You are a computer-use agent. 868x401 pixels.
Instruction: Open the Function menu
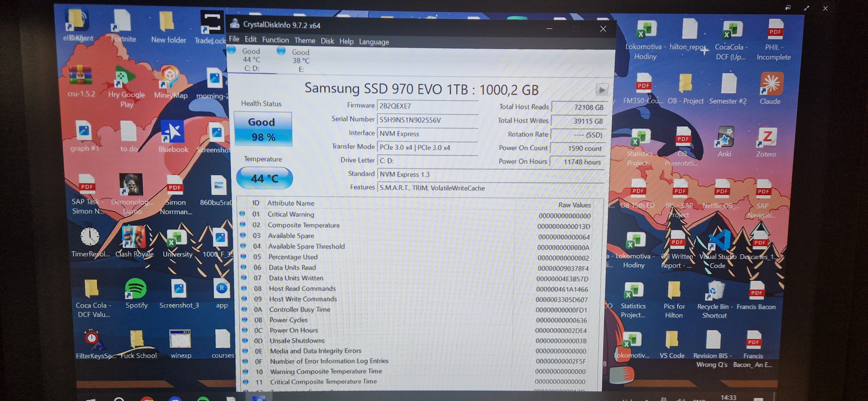[275, 40]
